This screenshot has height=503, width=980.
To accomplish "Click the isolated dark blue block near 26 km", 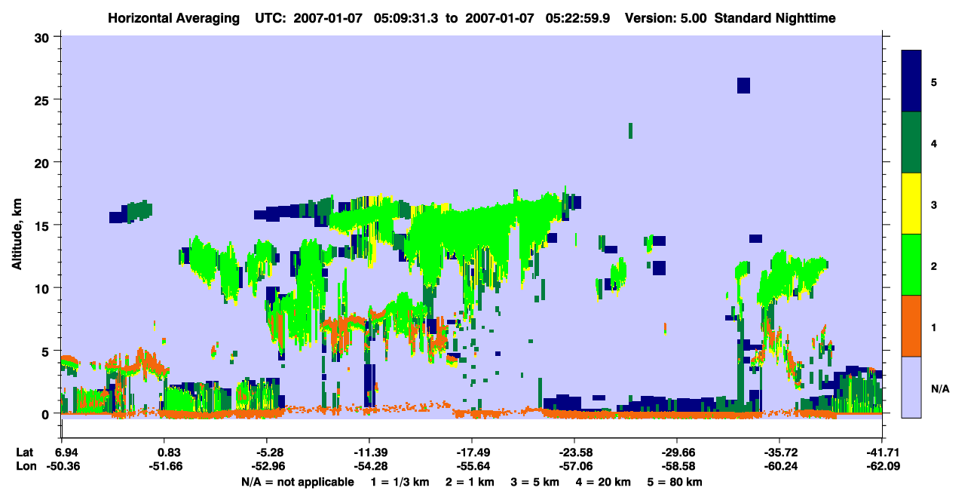I will point(743,85).
